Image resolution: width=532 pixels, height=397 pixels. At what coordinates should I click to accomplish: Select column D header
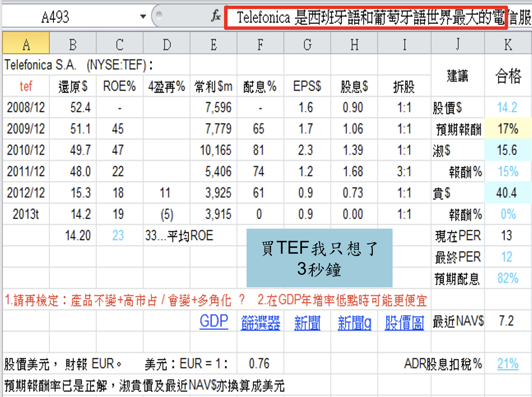[167, 43]
